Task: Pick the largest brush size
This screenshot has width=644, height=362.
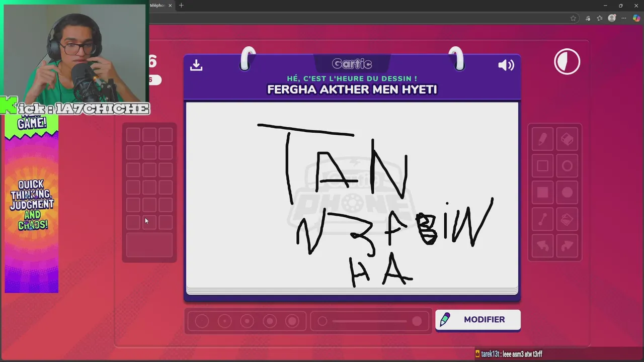Action: pos(292,321)
